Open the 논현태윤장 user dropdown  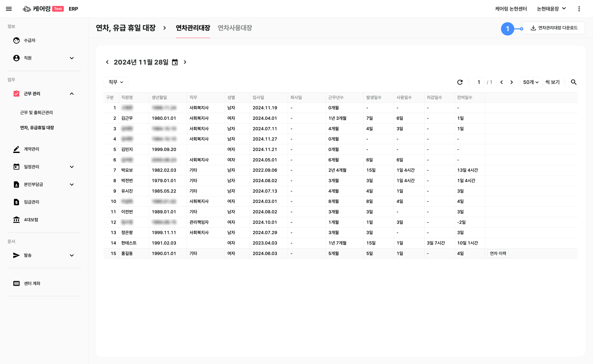551,9
